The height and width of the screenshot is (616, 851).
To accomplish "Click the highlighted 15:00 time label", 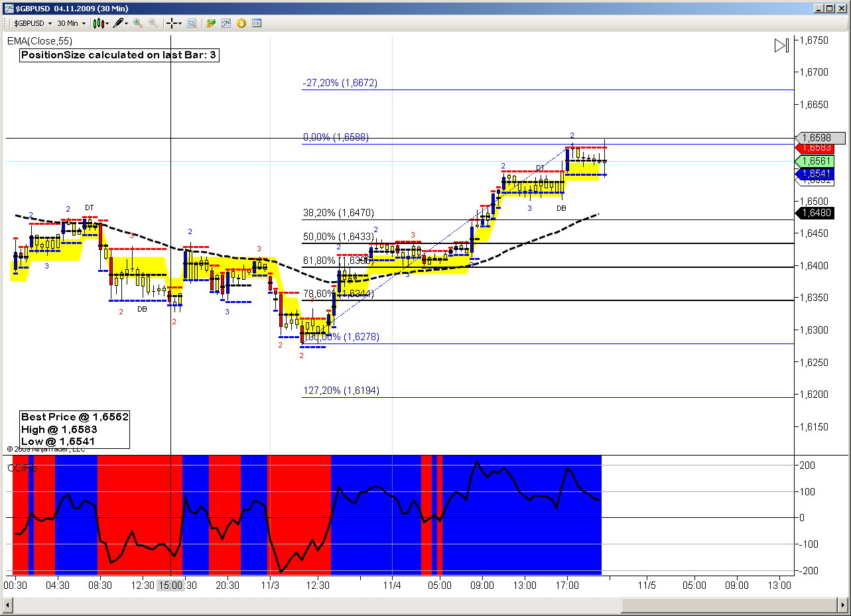I will click(170, 585).
